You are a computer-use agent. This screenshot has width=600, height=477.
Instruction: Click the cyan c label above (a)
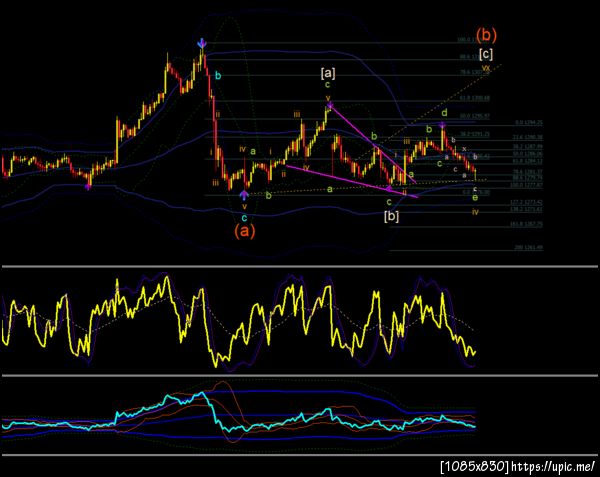click(244, 218)
